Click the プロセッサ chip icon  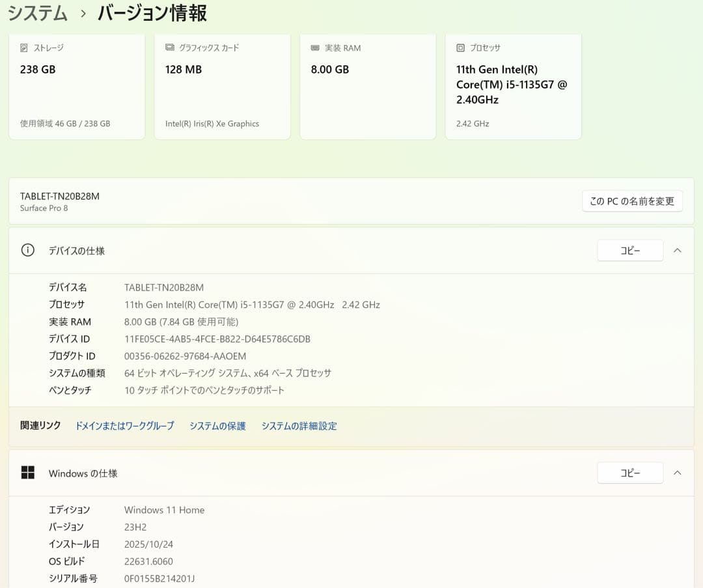coord(461,48)
